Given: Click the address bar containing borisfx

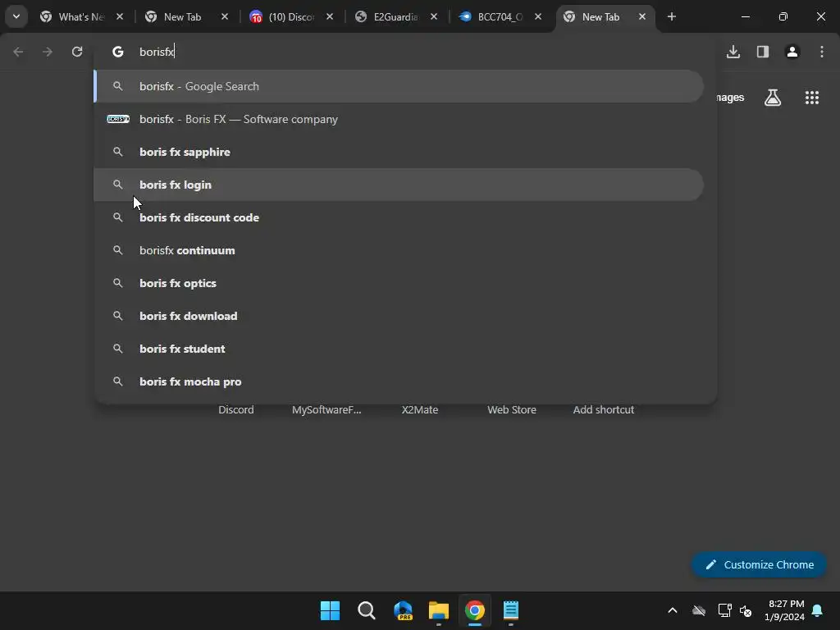Looking at the screenshot, I should click(x=405, y=52).
